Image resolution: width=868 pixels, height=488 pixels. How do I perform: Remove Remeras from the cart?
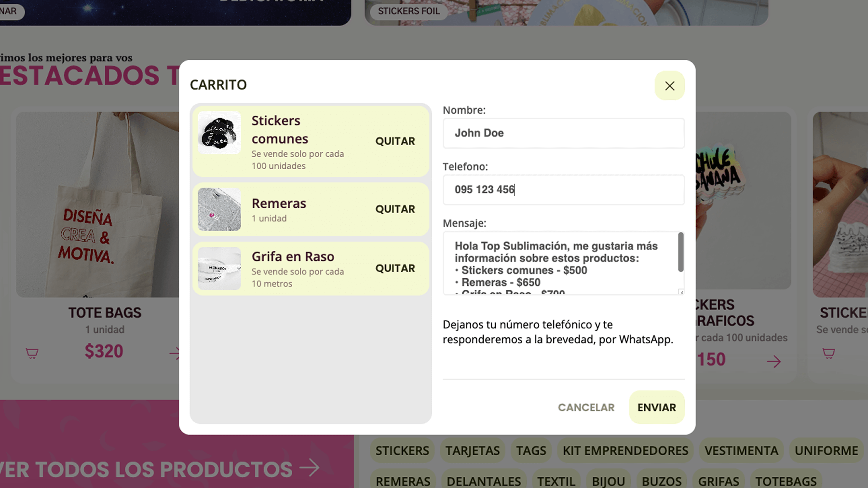coord(395,209)
